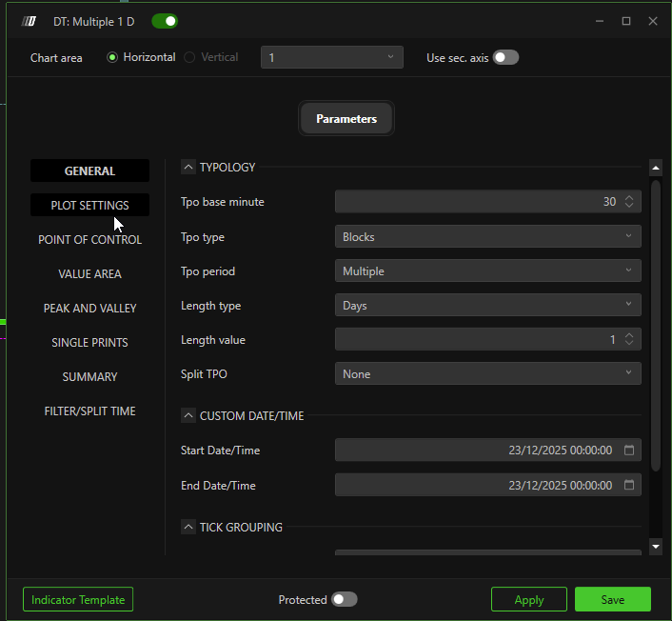
Task: Maximize the indicator settings window
Action: [x=626, y=21]
